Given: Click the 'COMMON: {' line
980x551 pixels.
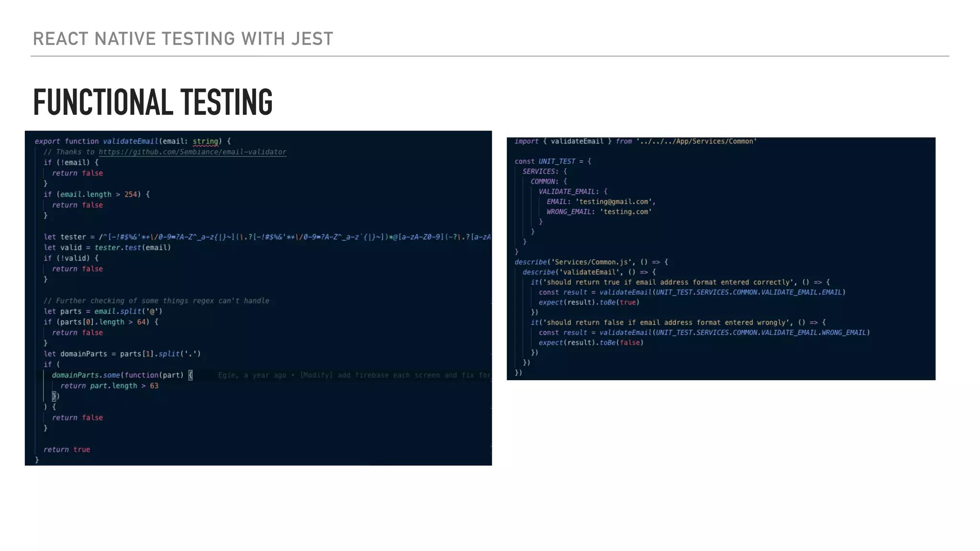Looking at the screenshot, I should [549, 182].
